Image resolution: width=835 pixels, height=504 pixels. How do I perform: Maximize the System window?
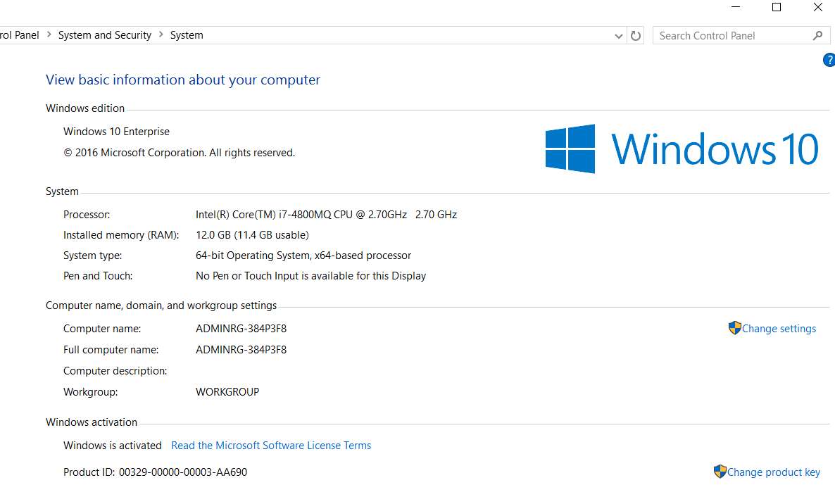point(777,7)
